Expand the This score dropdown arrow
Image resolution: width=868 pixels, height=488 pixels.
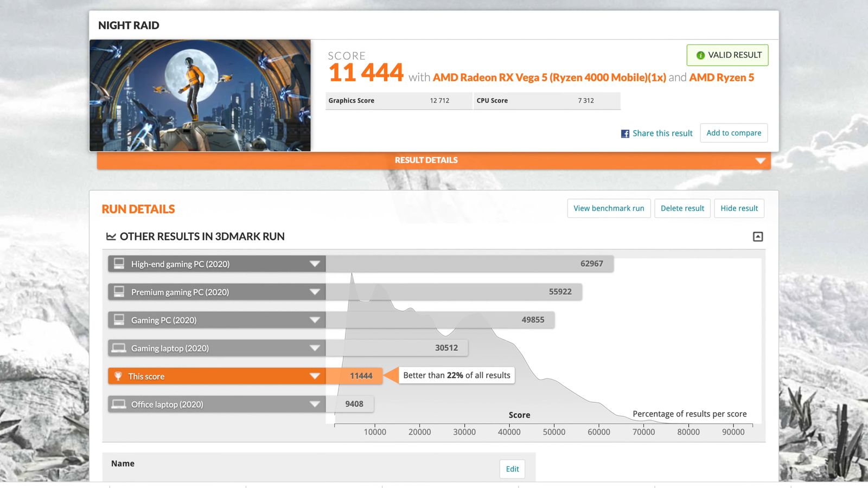(315, 376)
